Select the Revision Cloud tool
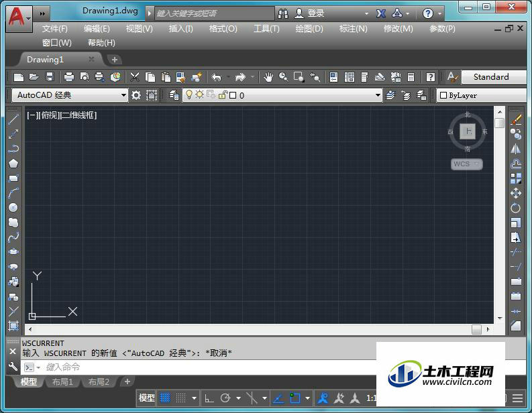The image size is (532, 413). (x=13, y=223)
